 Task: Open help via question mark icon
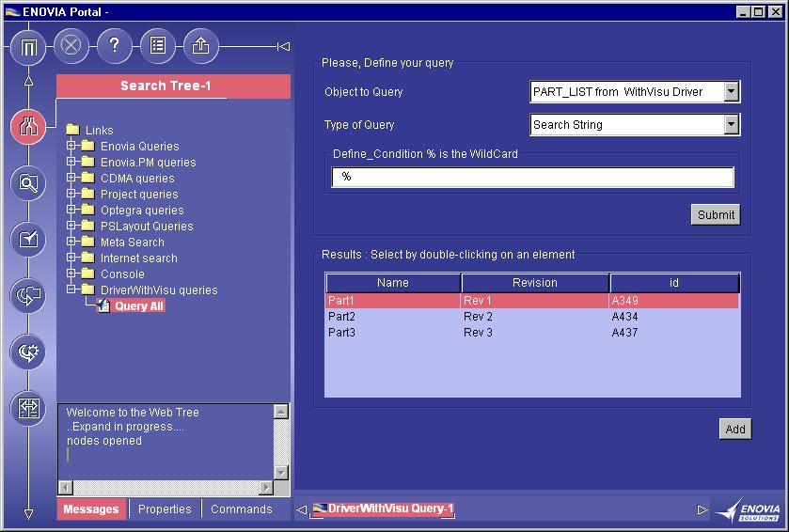coord(114,46)
